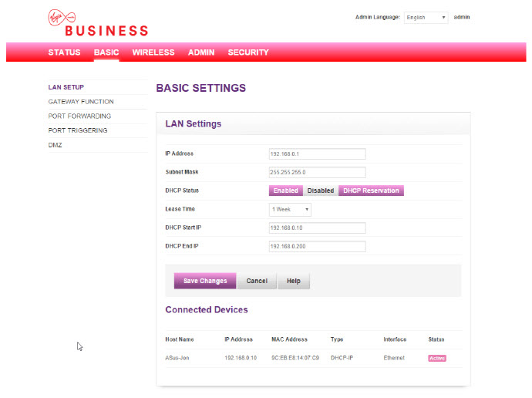Open the DMZ sidebar item

point(55,145)
